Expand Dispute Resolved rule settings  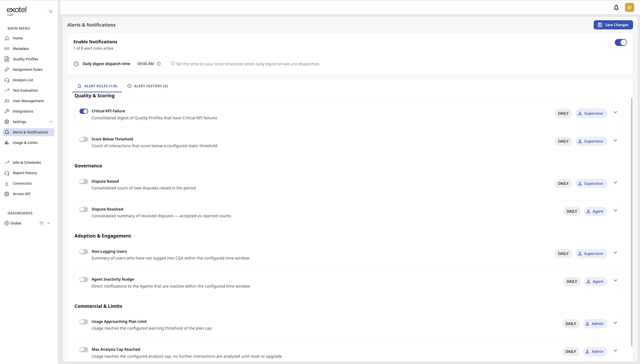point(615,210)
